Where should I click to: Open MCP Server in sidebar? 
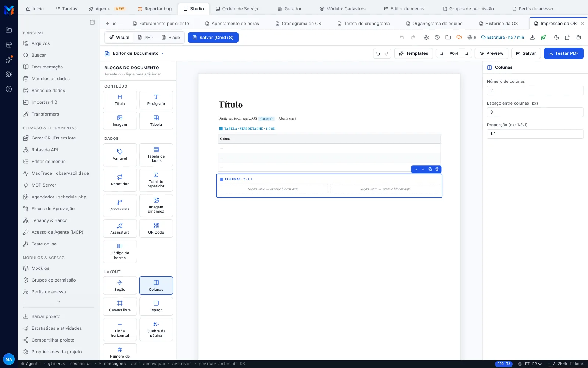tap(44, 185)
